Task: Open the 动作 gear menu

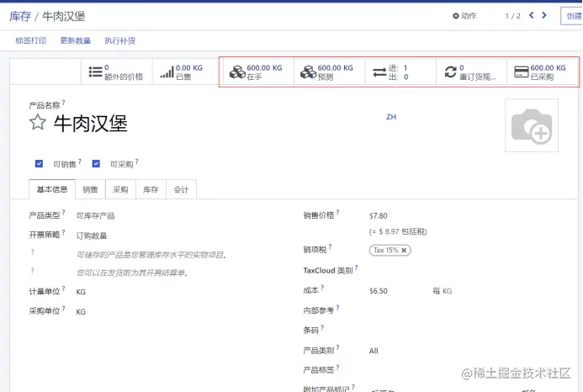Action: [x=464, y=16]
